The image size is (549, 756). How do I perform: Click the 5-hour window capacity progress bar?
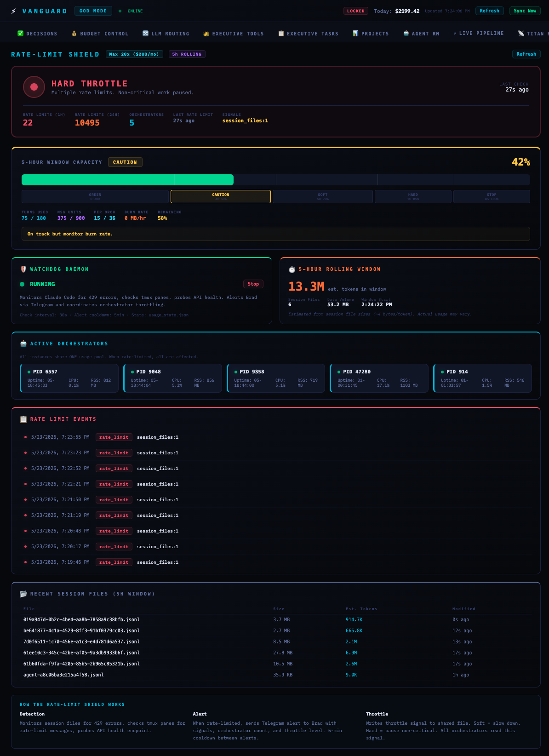[x=276, y=180]
